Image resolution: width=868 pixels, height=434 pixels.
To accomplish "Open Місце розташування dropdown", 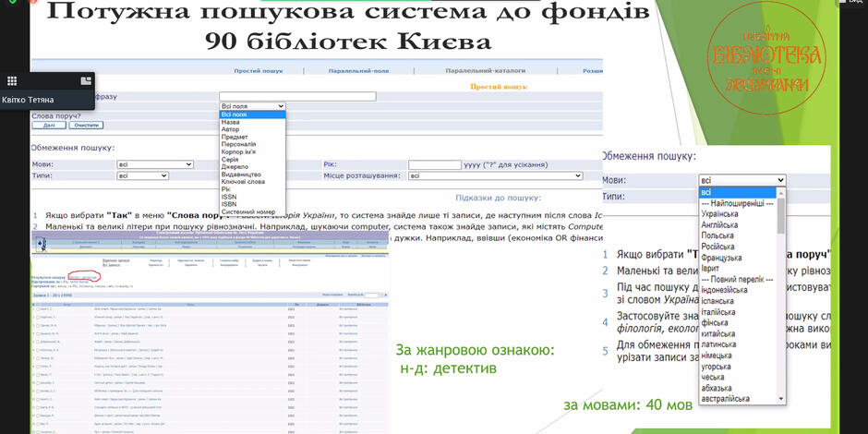I will [496, 175].
